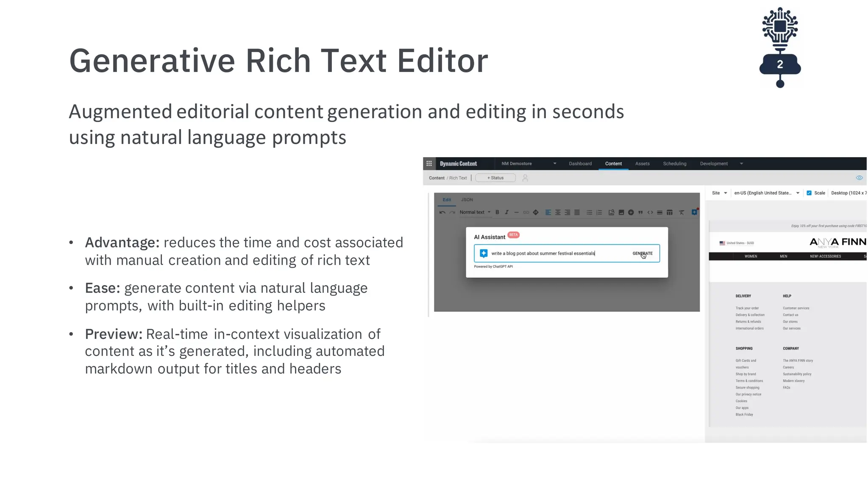Open the AI Assistant toolbar icon
This screenshot has height=488, width=868.
point(695,212)
